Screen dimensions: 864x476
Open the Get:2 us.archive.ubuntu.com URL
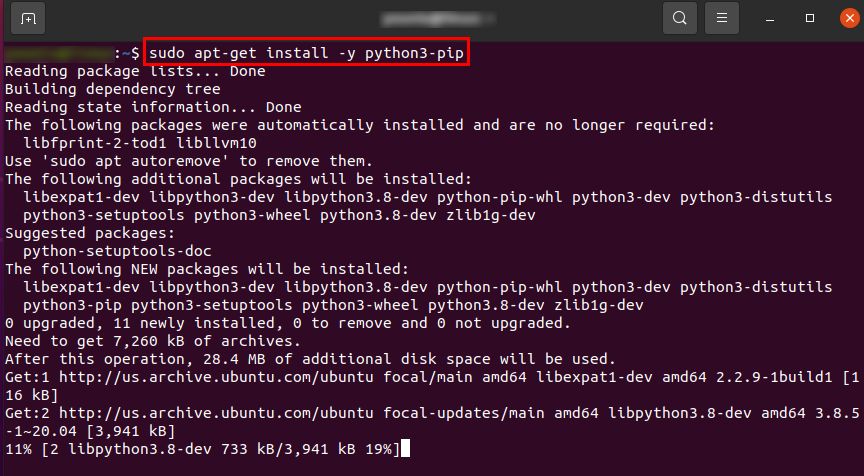click(x=216, y=413)
